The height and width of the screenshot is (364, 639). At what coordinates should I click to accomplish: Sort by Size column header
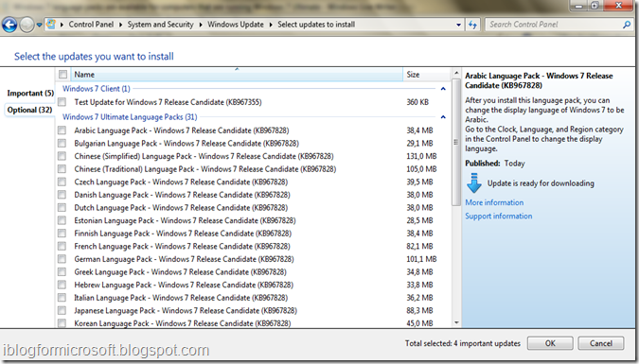click(427, 75)
